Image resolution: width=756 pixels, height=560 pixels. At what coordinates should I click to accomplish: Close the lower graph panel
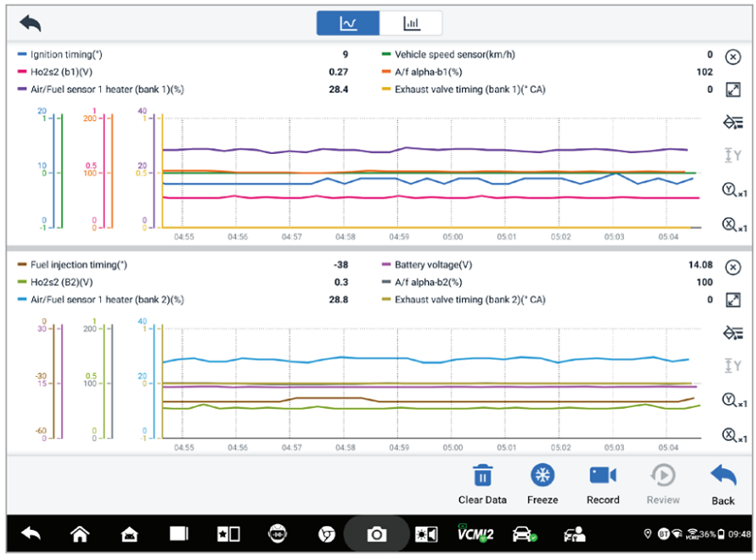coord(732,267)
